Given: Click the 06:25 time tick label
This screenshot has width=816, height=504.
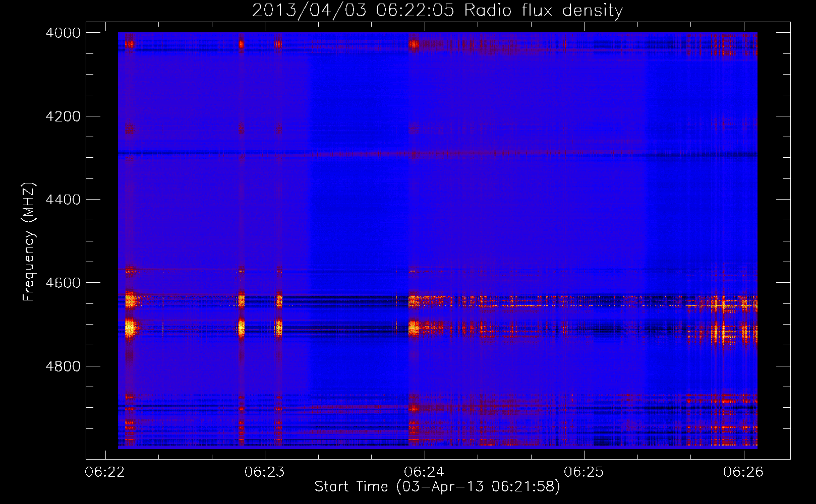Looking at the screenshot, I should click(584, 472).
